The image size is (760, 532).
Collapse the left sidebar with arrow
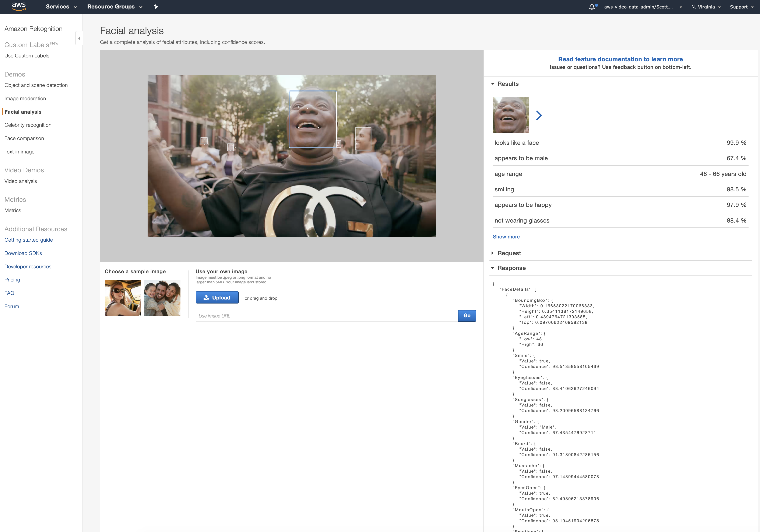click(79, 38)
